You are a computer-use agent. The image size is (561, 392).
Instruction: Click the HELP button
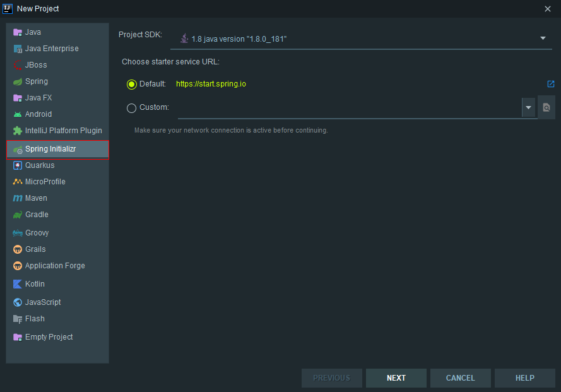coord(525,378)
